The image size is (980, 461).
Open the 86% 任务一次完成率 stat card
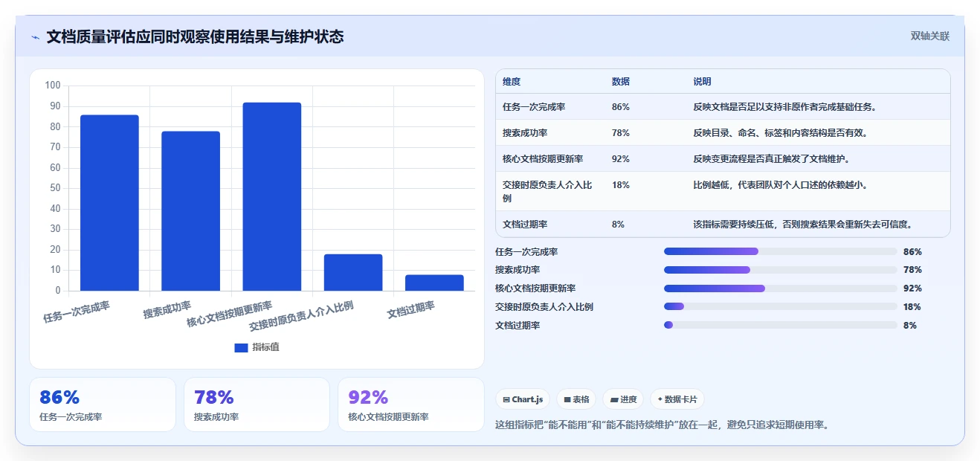[103, 404]
